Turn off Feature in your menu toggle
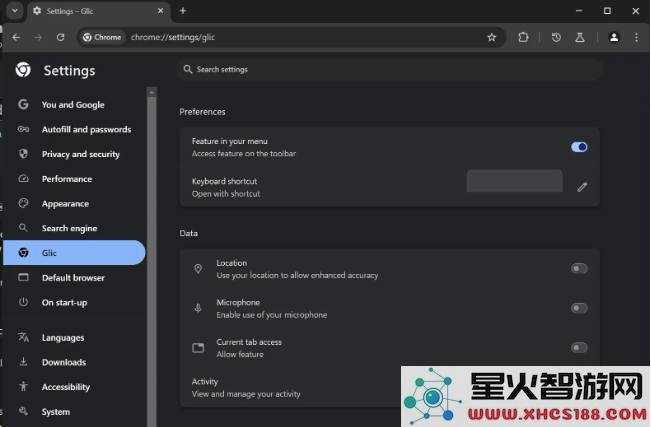 [579, 147]
